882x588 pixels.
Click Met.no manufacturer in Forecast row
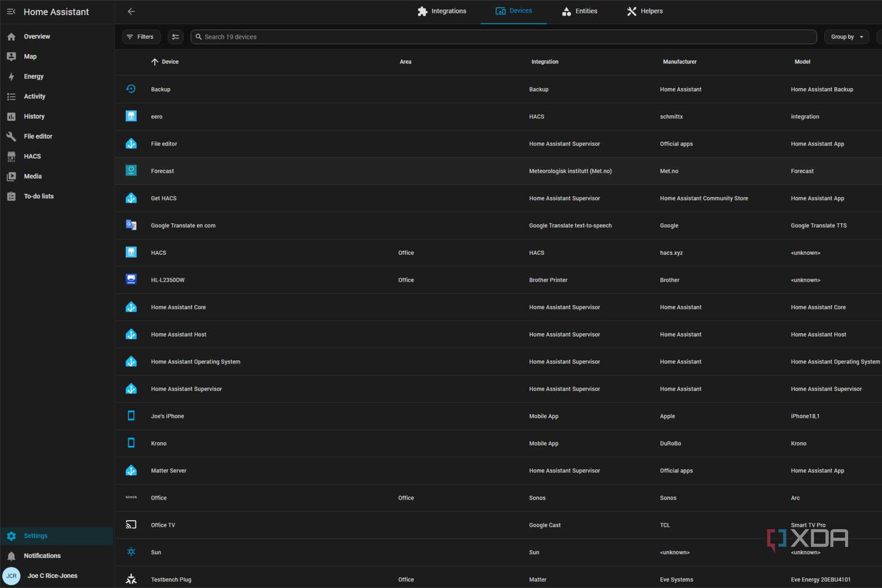(669, 171)
